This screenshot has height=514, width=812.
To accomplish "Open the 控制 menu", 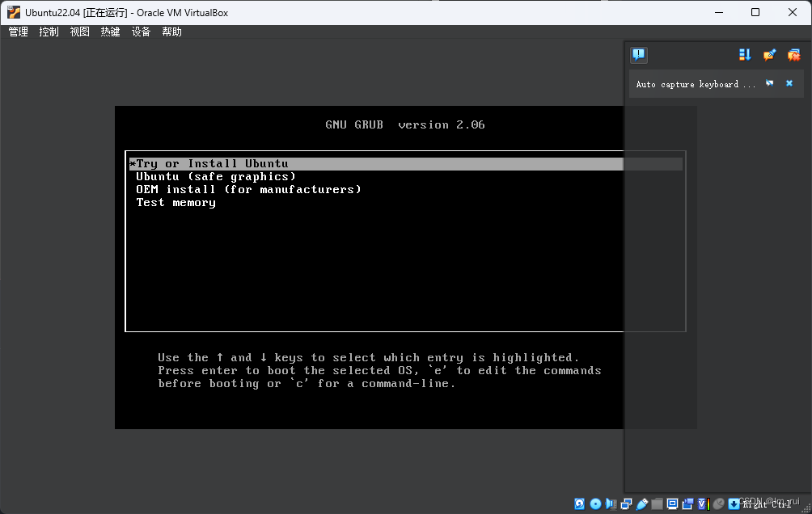I will point(49,32).
